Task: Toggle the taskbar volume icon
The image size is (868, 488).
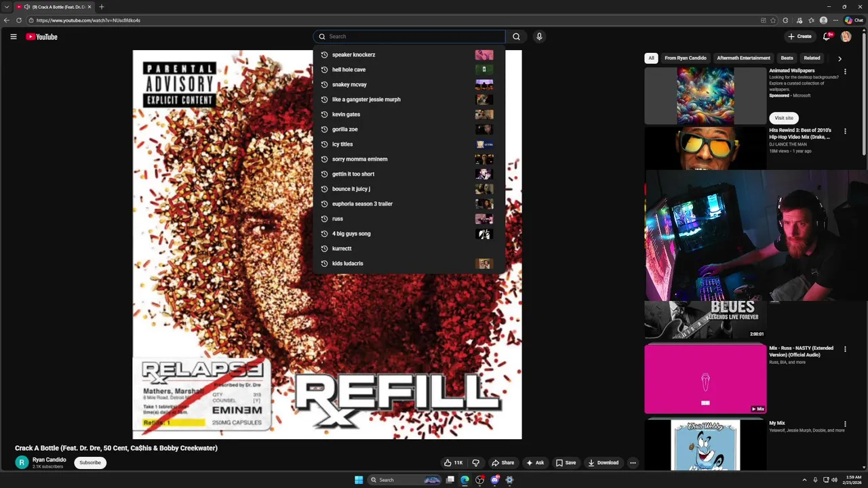Action: (x=834, y=480)
